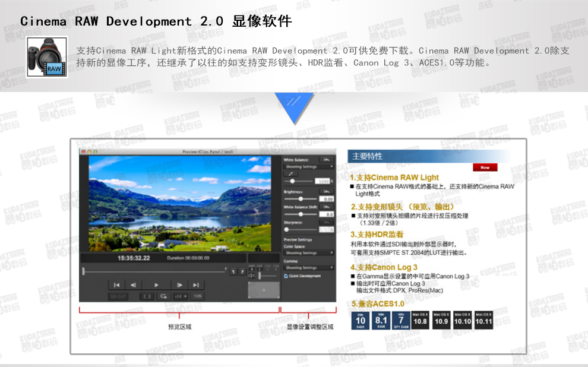Click the Brightness value field

click(x=327, y=199)
